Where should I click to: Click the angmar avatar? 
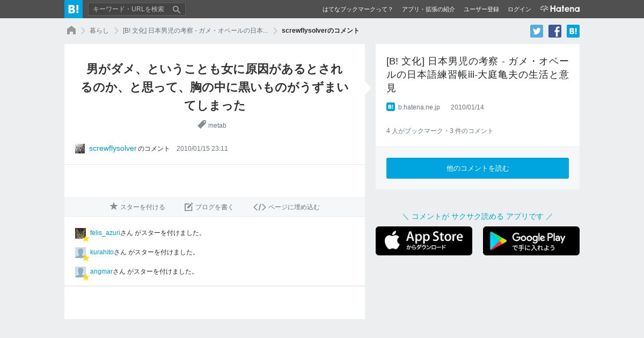pyautogui.click(x=80, y=272)
